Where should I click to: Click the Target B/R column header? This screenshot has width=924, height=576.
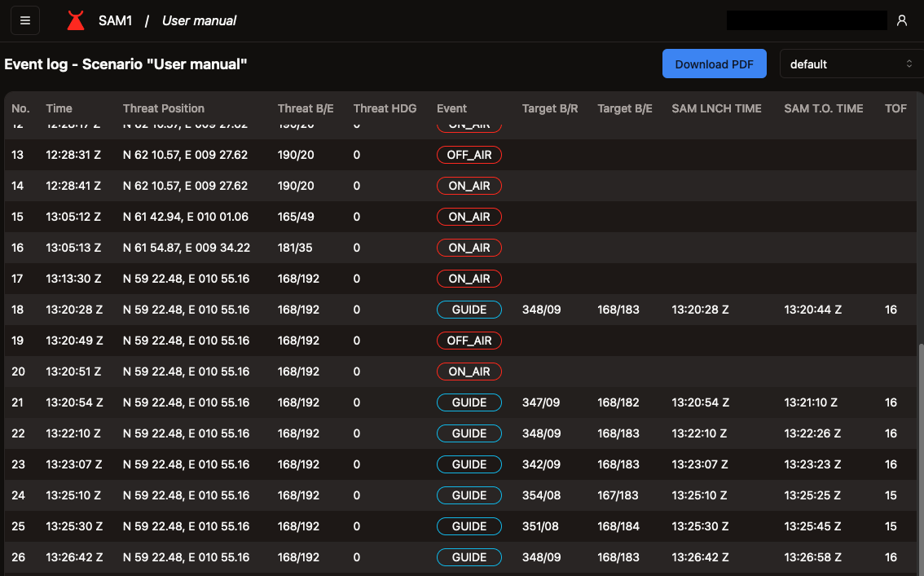coord(550,108)
